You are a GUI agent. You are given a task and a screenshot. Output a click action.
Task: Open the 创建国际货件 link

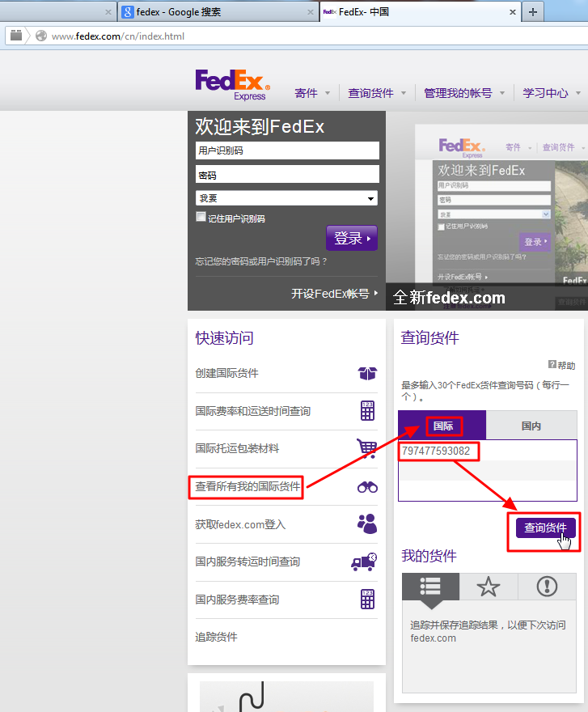pyautogui.click(x=226, y=373)
